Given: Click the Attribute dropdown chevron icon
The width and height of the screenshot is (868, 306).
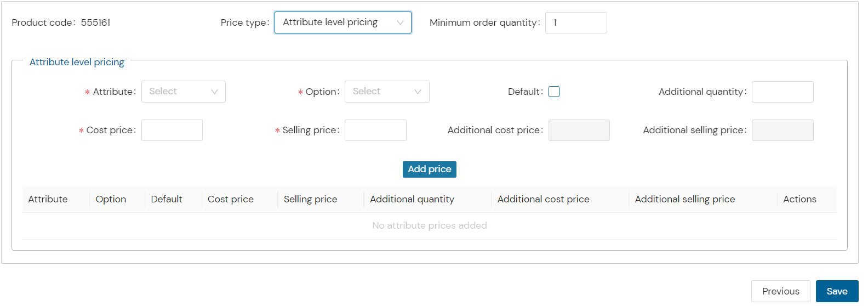Looking at the screenshot, I should 214,92.
